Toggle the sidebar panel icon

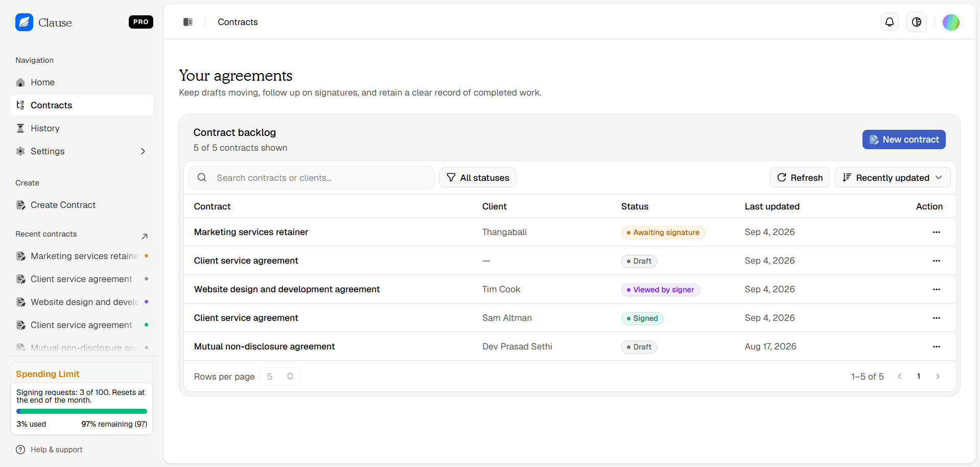click(188, 22)
